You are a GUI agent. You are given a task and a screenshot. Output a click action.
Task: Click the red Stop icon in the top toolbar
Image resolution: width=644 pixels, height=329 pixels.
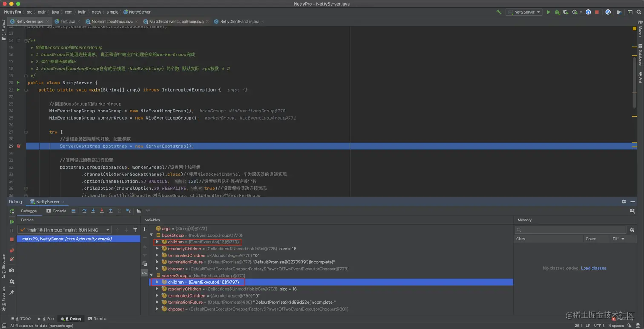597,12
